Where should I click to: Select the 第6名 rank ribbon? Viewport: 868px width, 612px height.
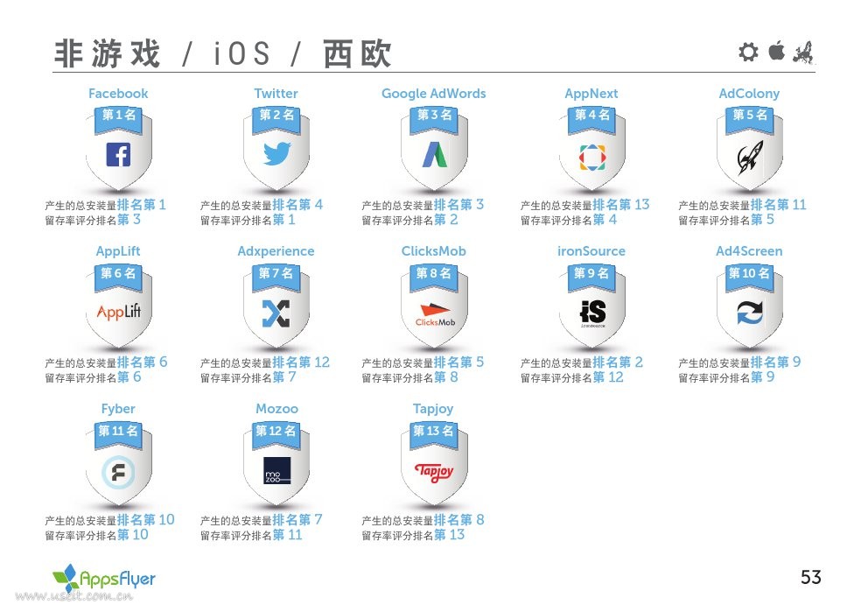pos(118,278)
